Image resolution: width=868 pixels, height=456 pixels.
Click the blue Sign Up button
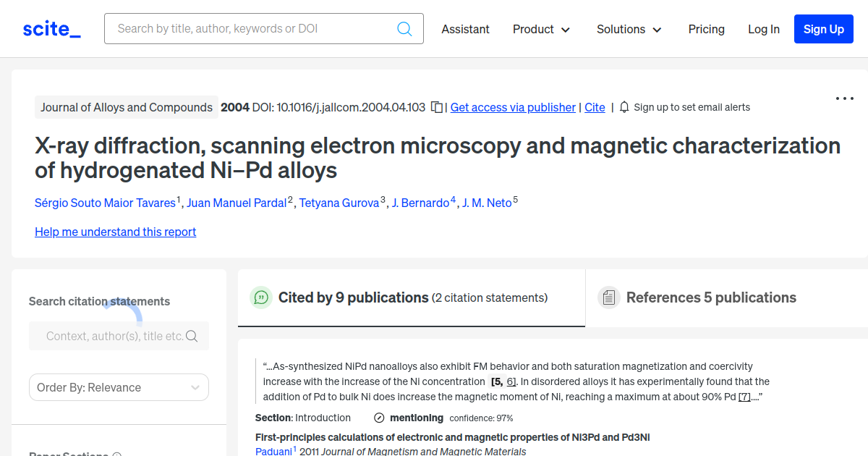[823, 29]
